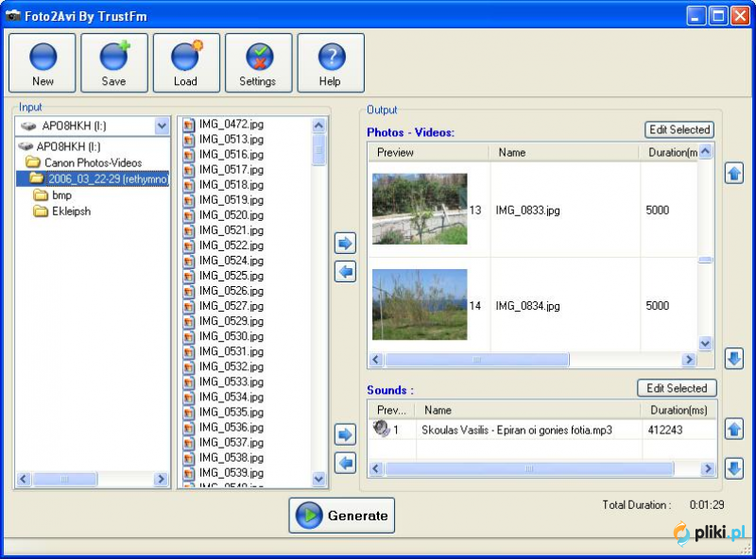This screenshot has width=756, height=559.
Task: Select the IMG_0834.jpg preview thumbnail
Action: 420,305
